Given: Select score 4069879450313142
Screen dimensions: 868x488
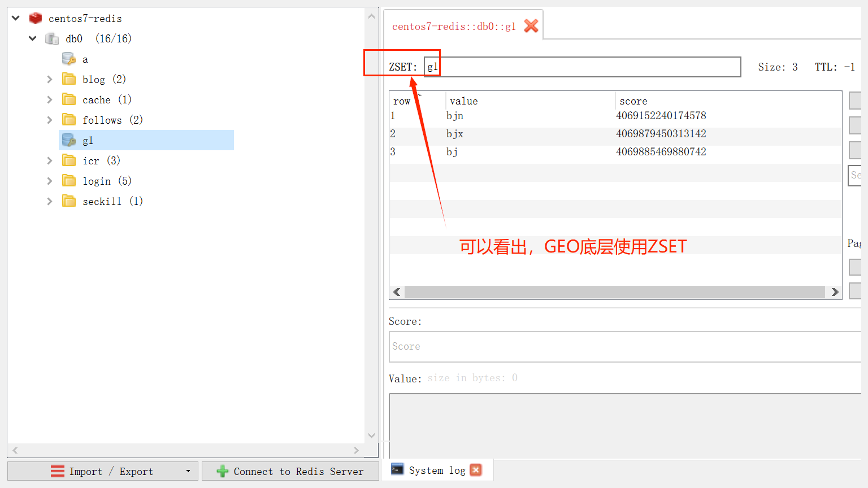Looking at the screenshot, I should (x=661, y=134).
